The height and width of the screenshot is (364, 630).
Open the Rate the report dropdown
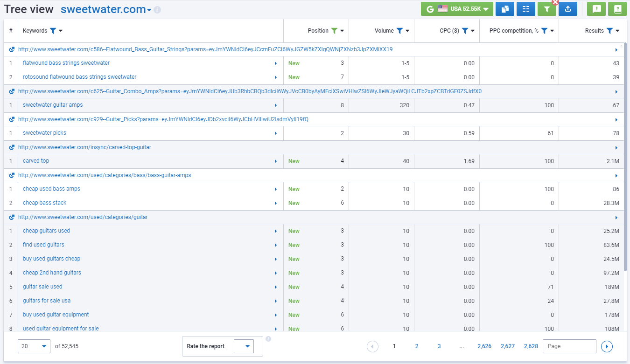click(x=244, y=346)
